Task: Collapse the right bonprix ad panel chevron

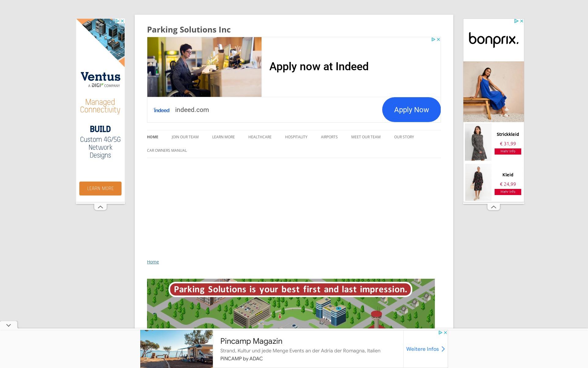Action: 494,207
